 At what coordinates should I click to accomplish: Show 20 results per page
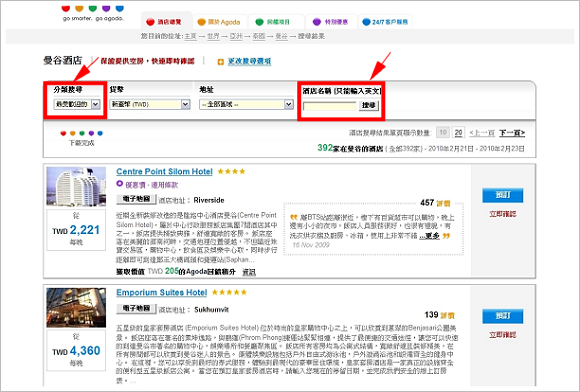pyautogui.click(x=458, y=132)
